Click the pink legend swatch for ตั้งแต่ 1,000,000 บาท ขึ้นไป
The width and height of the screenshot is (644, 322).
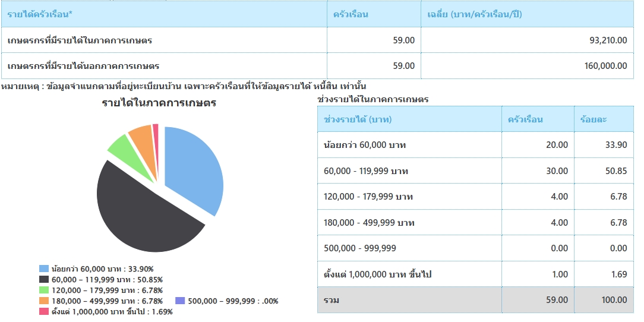[x=44, y=312]
